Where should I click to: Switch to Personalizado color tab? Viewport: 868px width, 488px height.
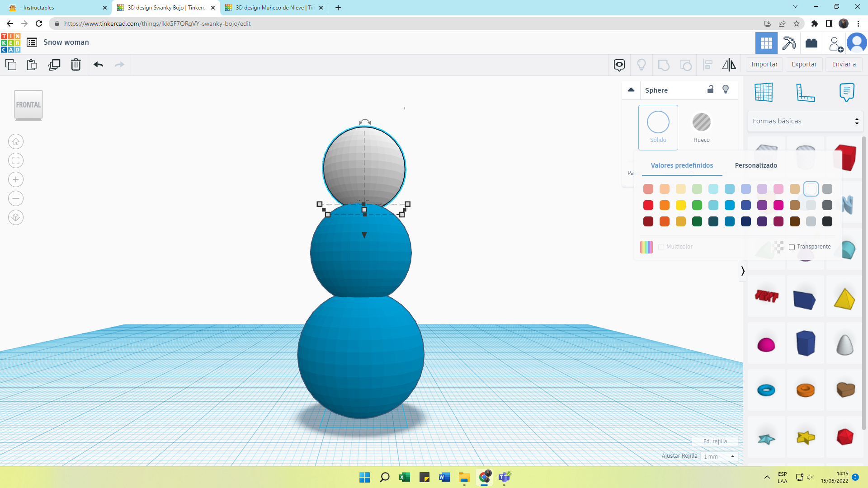[x=756, y=165]
